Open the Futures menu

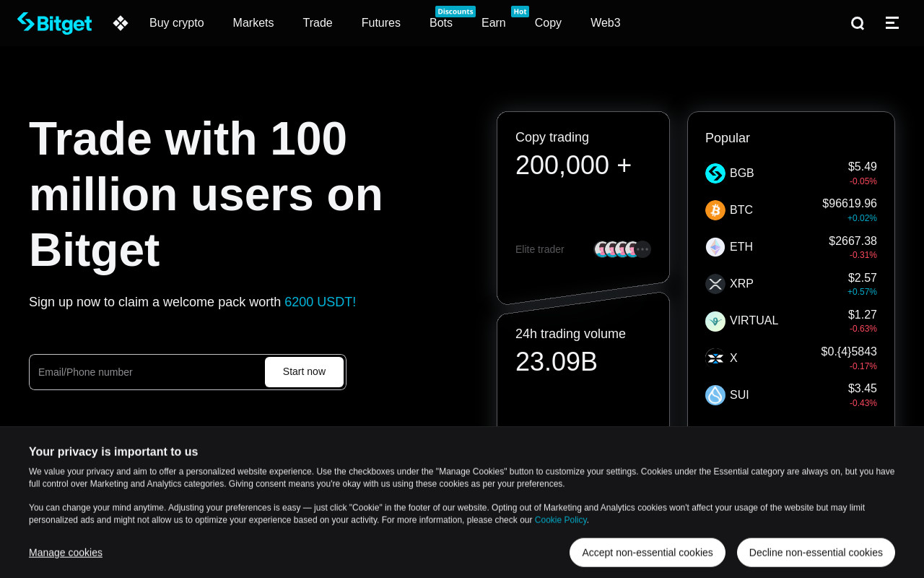[381, 23]
